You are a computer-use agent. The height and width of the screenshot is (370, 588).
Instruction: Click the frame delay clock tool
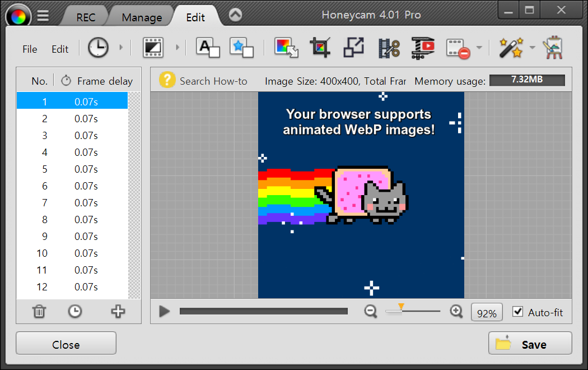click(98, 48)
